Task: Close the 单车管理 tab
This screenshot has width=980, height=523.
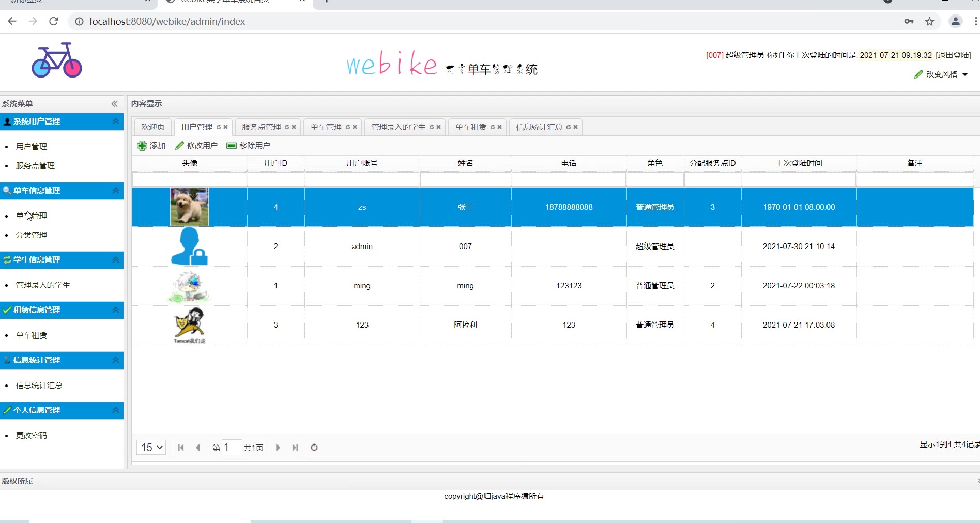Action: [x=355, y=127]
